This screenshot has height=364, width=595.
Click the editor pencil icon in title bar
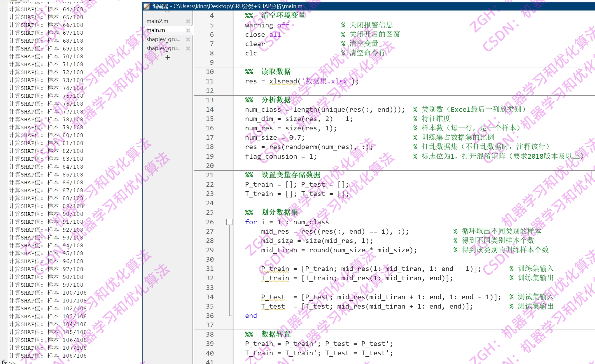[x=147, y=6]
